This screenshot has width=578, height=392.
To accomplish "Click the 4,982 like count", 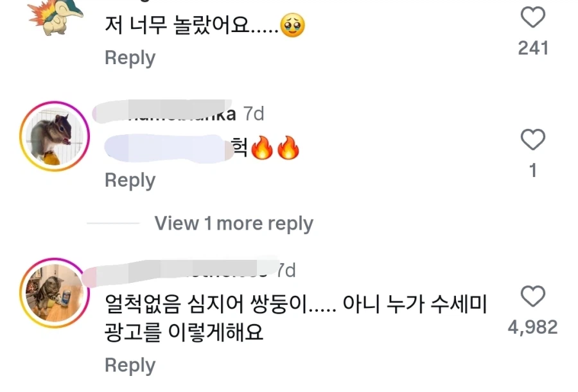I will 532,327.
